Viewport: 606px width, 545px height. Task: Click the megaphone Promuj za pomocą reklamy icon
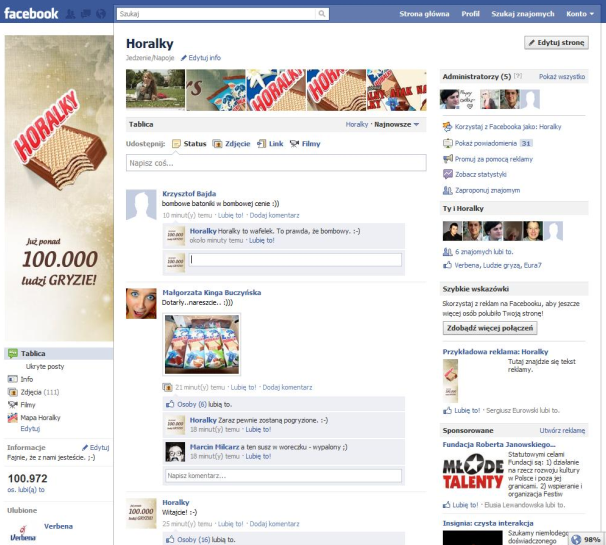coord(448,159)
